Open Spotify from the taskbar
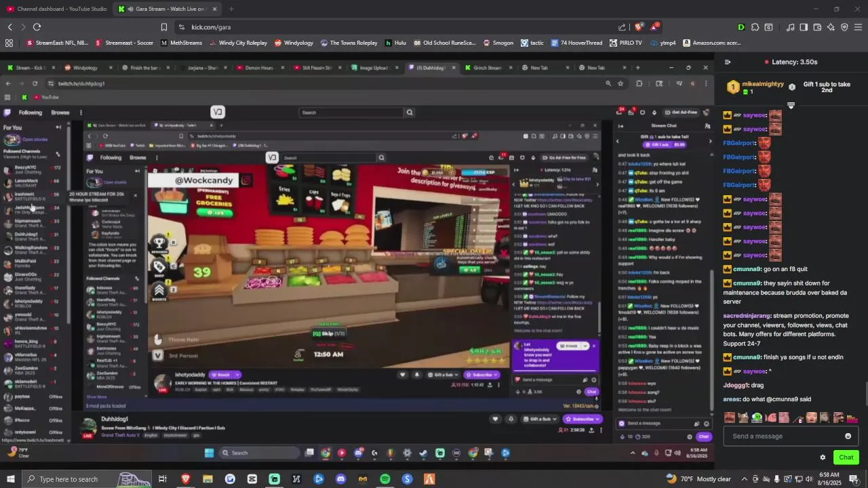Screen dimensions: 868x488 (385, 479)
